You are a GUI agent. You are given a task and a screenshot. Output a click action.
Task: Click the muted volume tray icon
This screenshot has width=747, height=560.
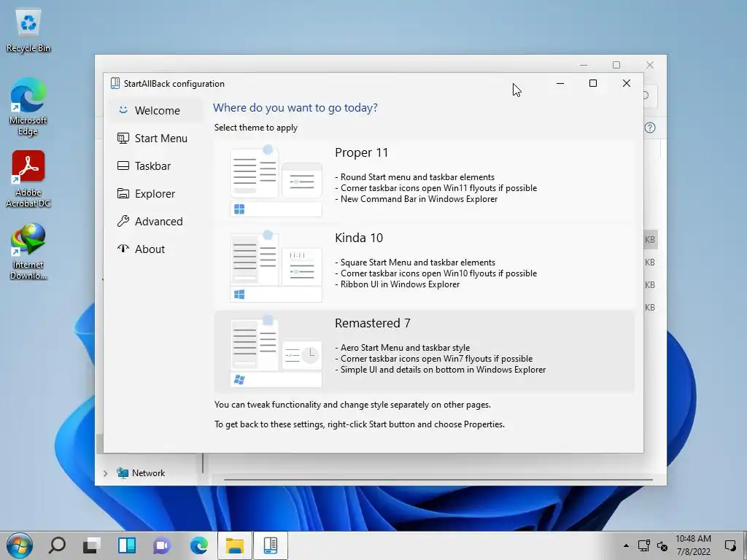(662, 545)
